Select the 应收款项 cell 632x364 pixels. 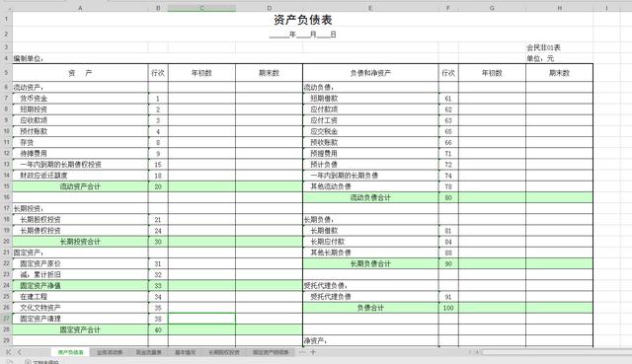[80, 120]
